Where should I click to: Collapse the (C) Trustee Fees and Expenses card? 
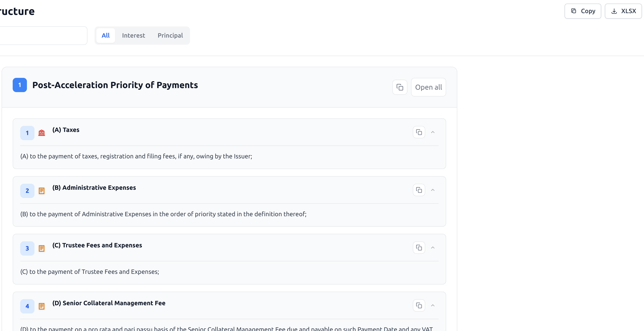coord(433,248)
